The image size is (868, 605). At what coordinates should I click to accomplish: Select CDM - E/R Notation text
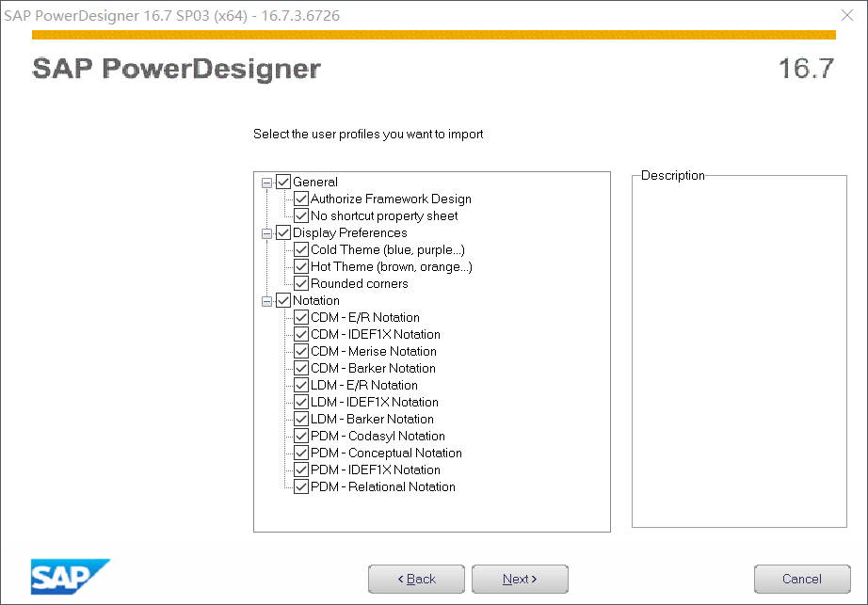[365, 317]
